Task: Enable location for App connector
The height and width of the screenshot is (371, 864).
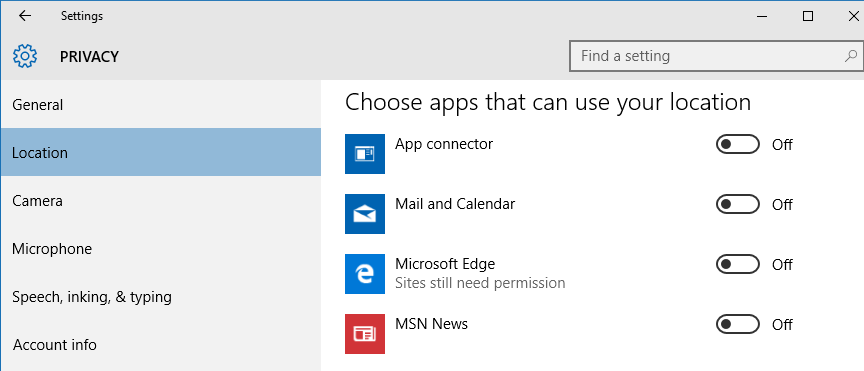Action: tap(737, 144)
